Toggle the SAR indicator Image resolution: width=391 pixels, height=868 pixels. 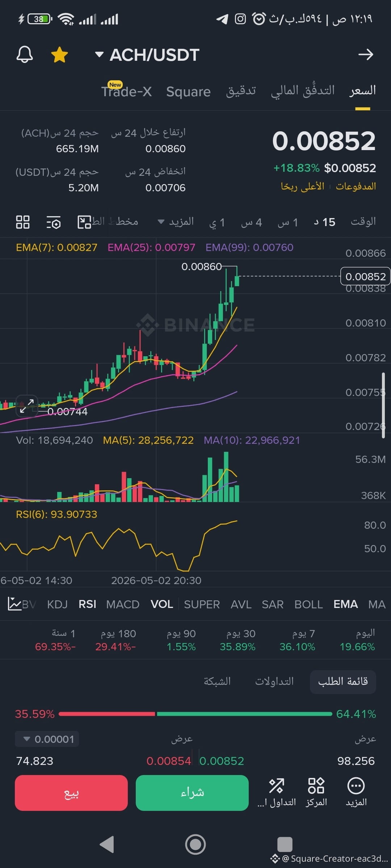[273, 604]
